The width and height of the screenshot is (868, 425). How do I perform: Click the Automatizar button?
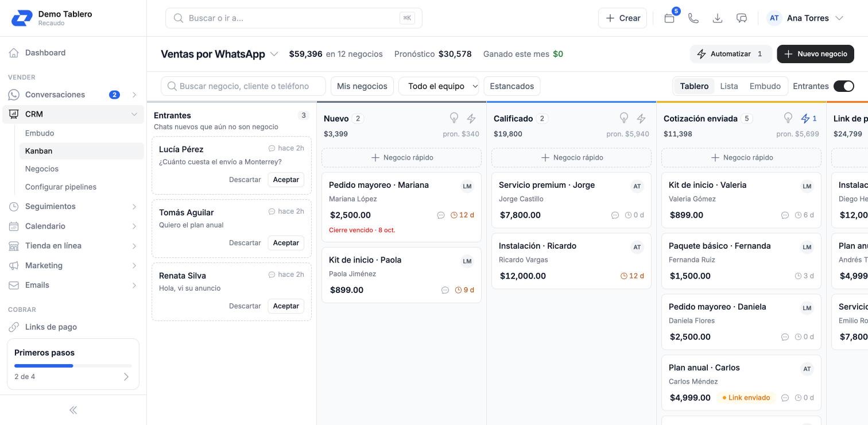pyautogui.click(x=731, y=54)
